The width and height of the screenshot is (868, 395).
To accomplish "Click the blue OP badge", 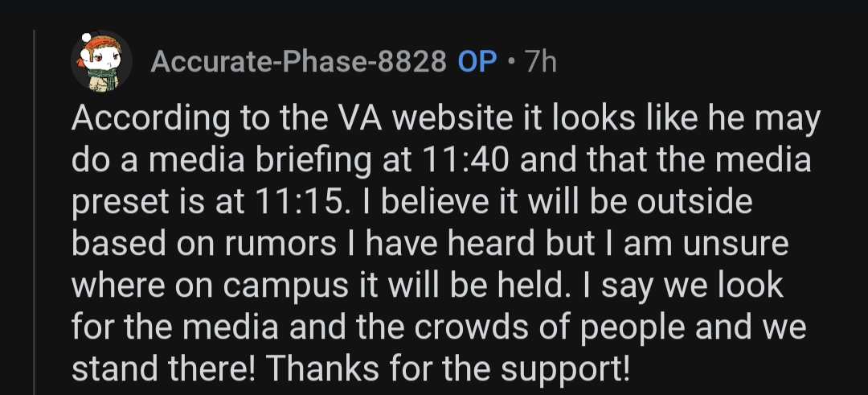I will [x=477, y=62].
